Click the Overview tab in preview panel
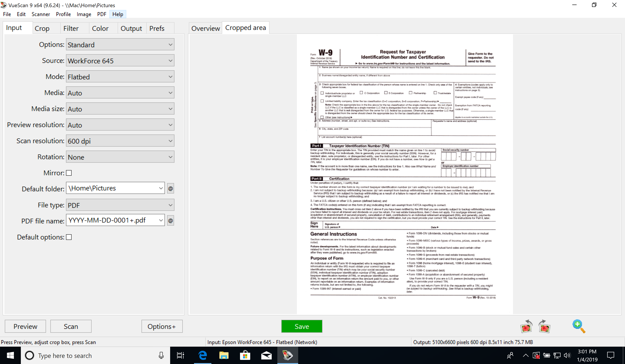This screenshot has height=364, width=625. tap(206, 27)
